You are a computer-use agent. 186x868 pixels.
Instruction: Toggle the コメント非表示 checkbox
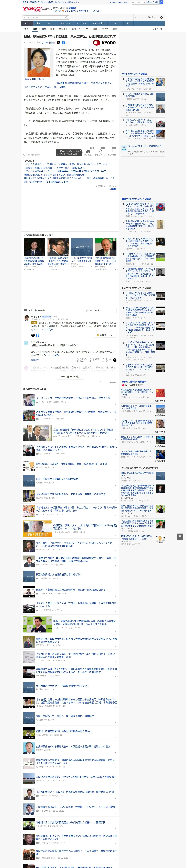click(x=102, y=382)
